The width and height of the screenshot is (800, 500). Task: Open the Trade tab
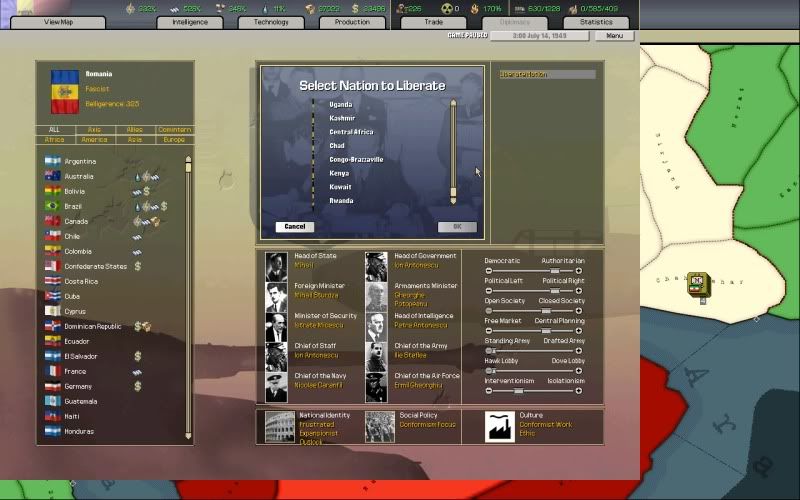point(434,22)
